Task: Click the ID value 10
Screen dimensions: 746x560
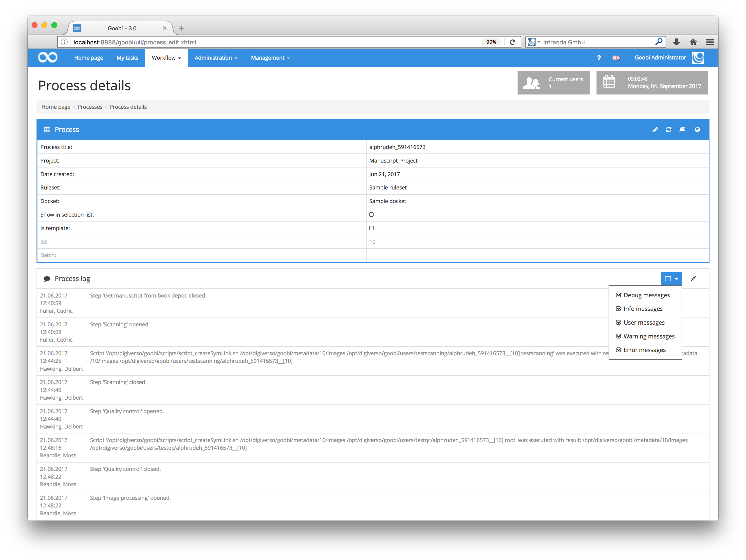Action: click(x=372, y=242)
